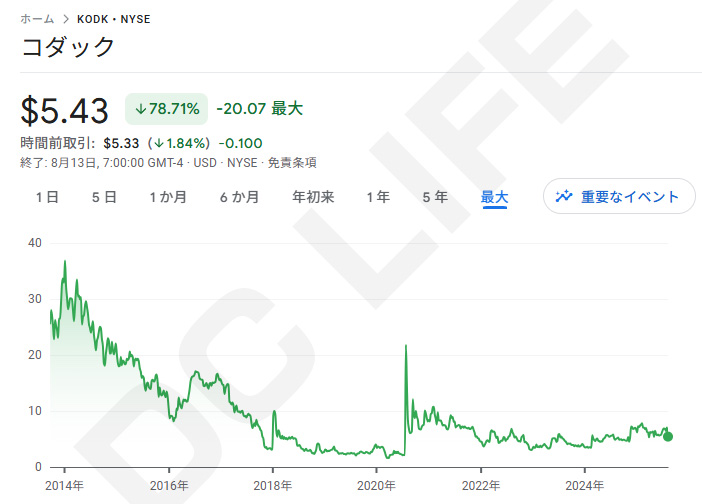Select the 5日 range tab
The height and width of the screenshot is (504, 702).
point(104,197)
